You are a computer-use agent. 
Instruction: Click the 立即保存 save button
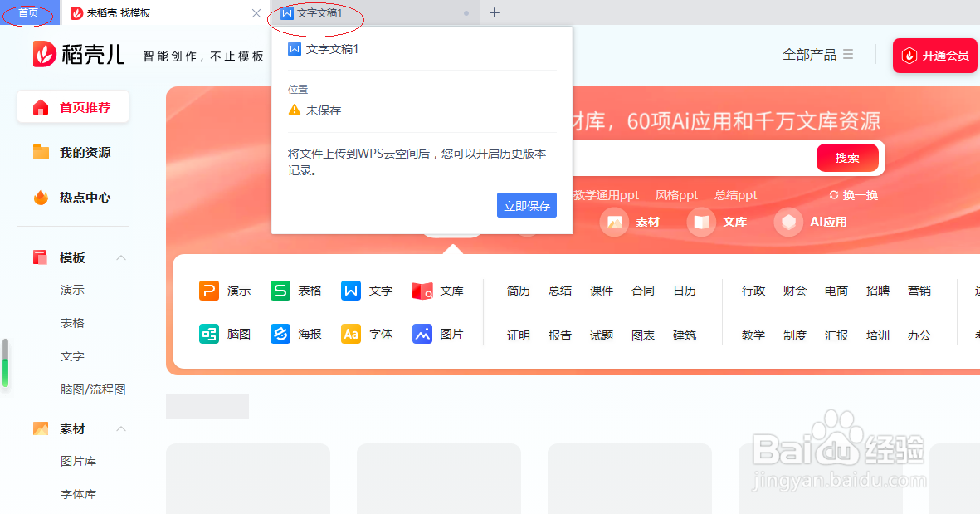(526, 205)
